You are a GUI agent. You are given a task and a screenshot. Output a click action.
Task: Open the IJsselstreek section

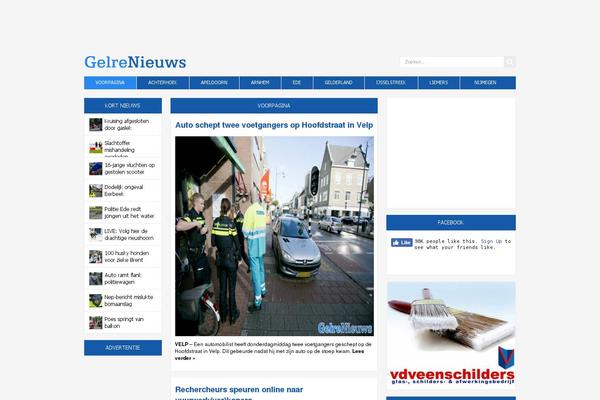391,83
